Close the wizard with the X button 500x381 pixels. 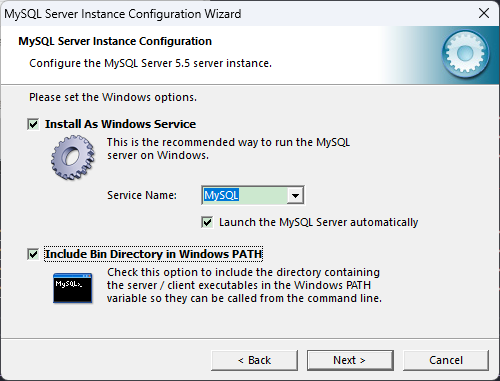(x=484, y=13)
